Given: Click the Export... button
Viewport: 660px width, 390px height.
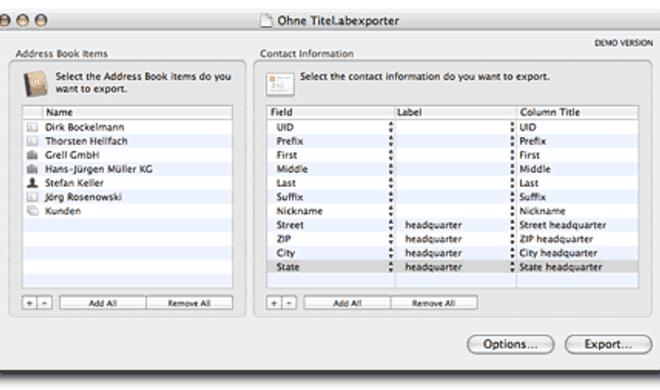Looking at the screenshot, I should coord(608,344).
